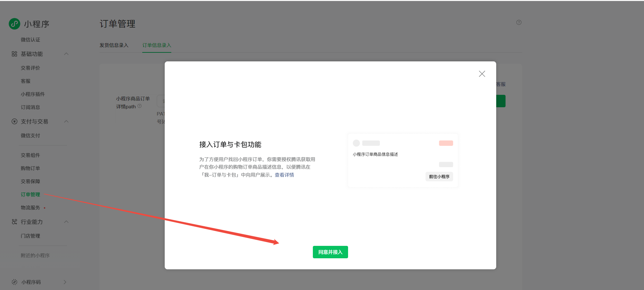Click the 小程序订单商品信息描述 text in preview

[x=375, y=154]
